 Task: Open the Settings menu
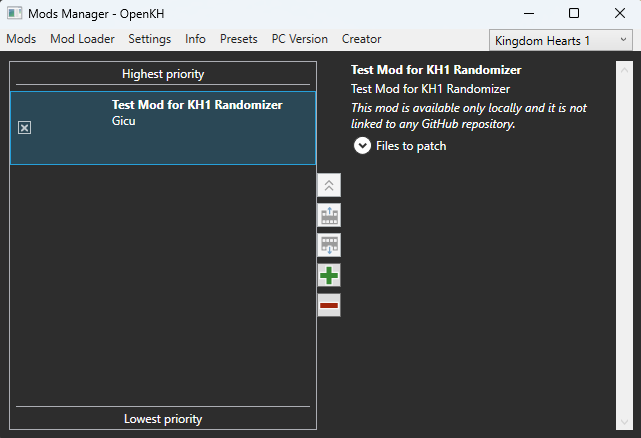coord(150,39)
